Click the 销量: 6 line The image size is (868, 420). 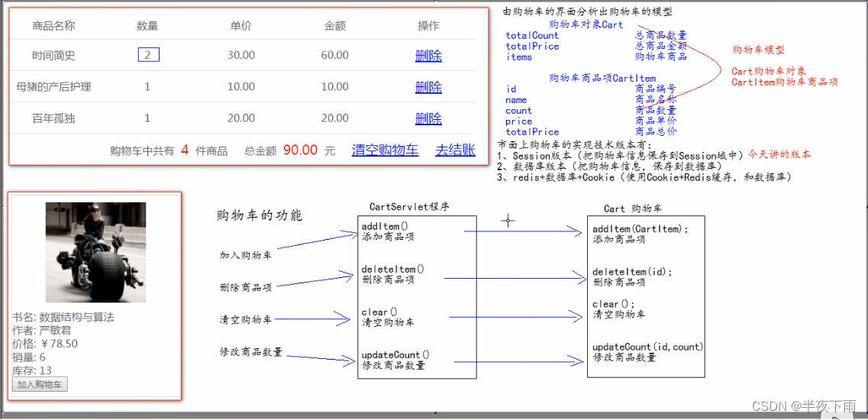pos(29,357)
